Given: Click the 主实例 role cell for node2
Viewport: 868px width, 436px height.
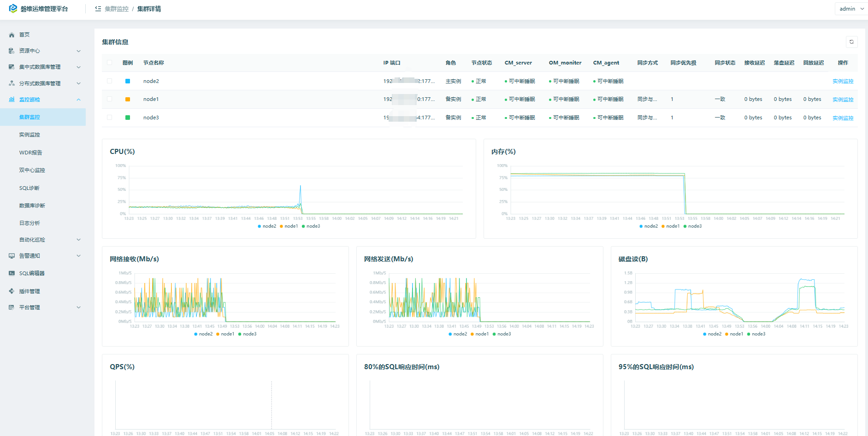Looking at the screenshot, I should coord(453,81).
